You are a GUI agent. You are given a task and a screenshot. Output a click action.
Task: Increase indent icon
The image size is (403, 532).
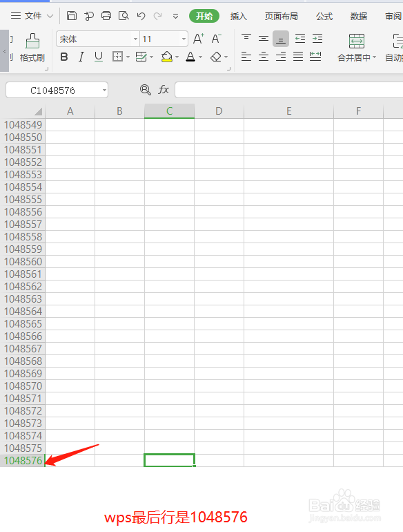pos(317,39)
